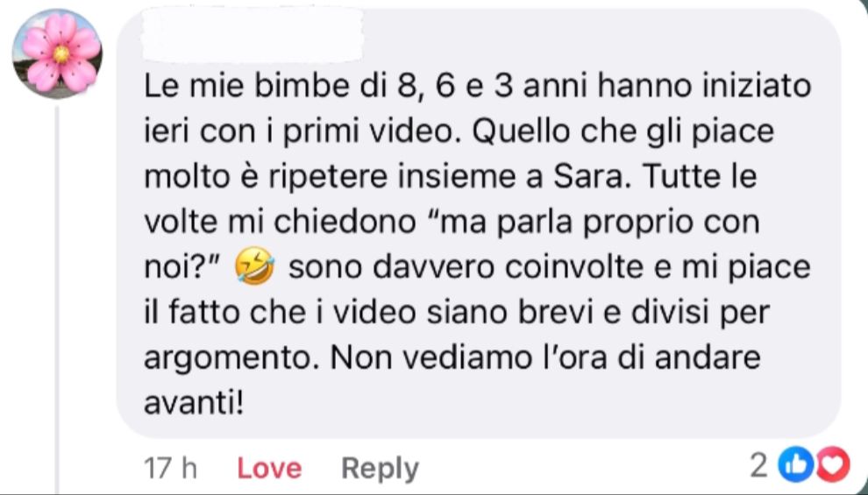Open the pink flower profile picture
The image size is (868, 495).
click(x=58, y=53)
